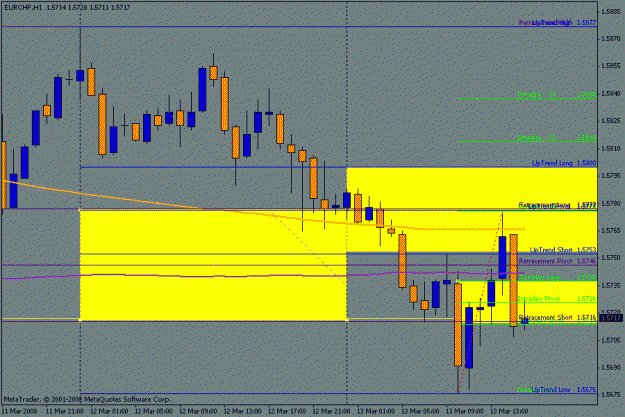Click price axis value 1.5780
Image resolution: width=625 pixels, height=417 pixels.
611,203
